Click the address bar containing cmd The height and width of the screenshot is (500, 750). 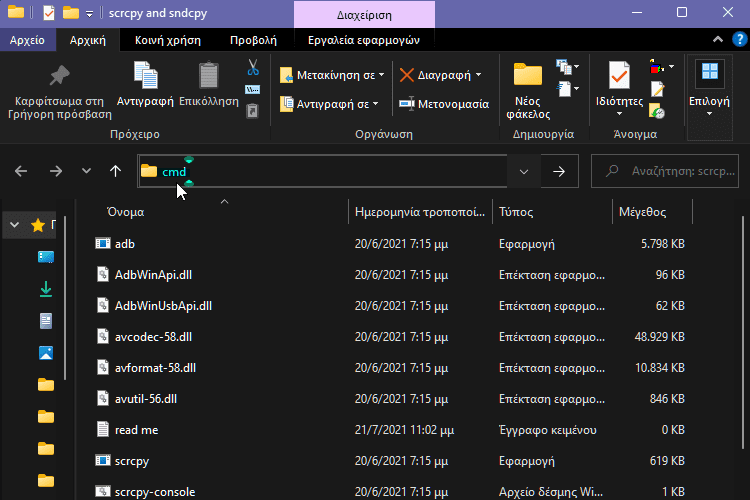point(323,171)
